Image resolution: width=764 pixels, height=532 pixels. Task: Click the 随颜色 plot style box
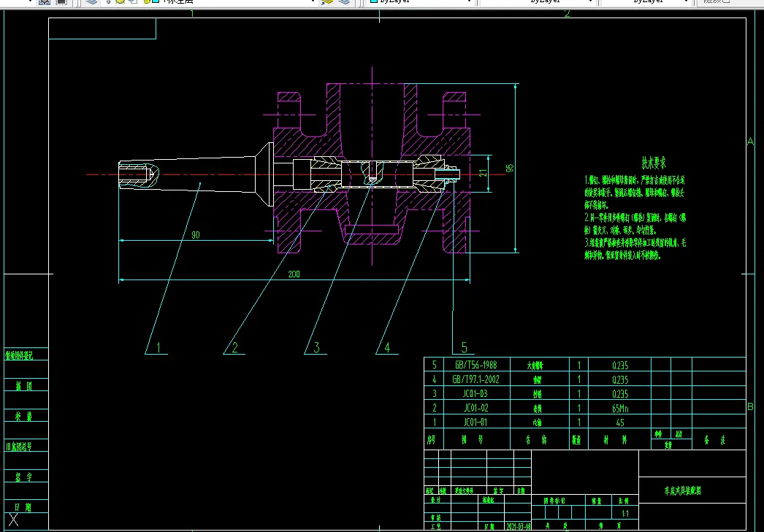(x=729, y=2)
